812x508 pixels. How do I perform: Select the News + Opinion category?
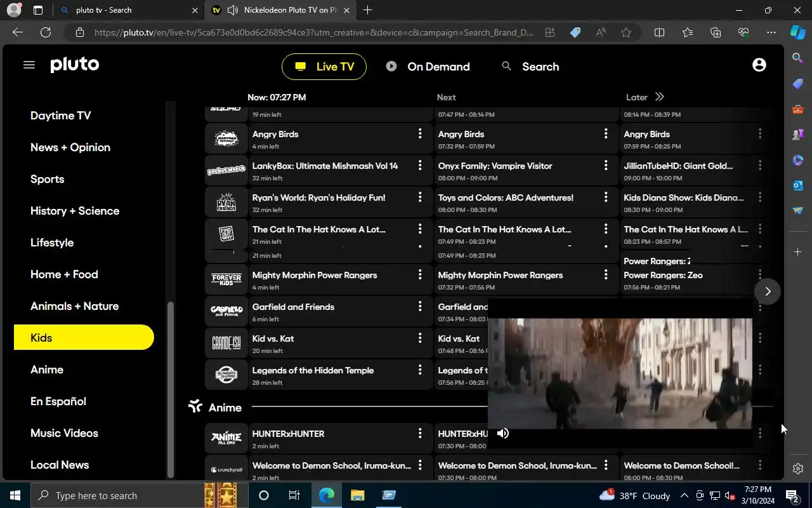[x=70, y=147]
